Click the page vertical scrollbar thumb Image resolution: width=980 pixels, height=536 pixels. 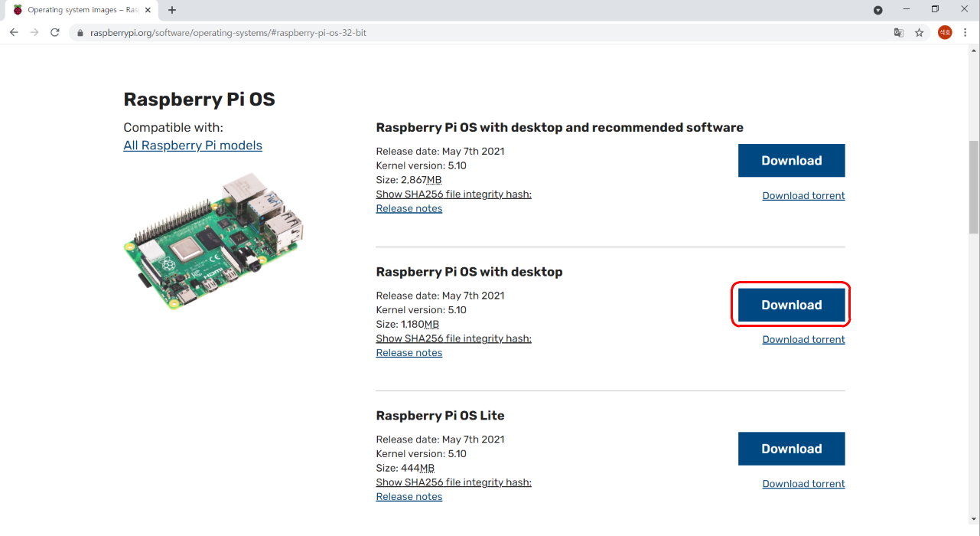974,187
